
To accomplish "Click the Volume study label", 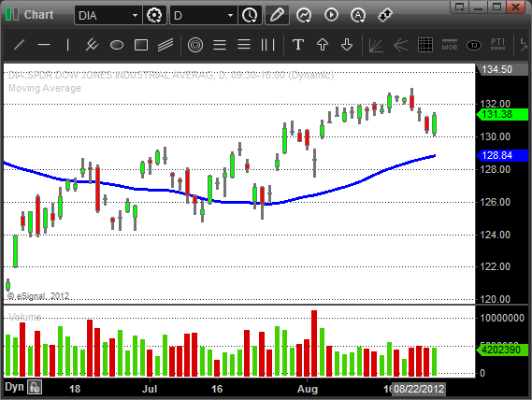I will click(24, 317).
